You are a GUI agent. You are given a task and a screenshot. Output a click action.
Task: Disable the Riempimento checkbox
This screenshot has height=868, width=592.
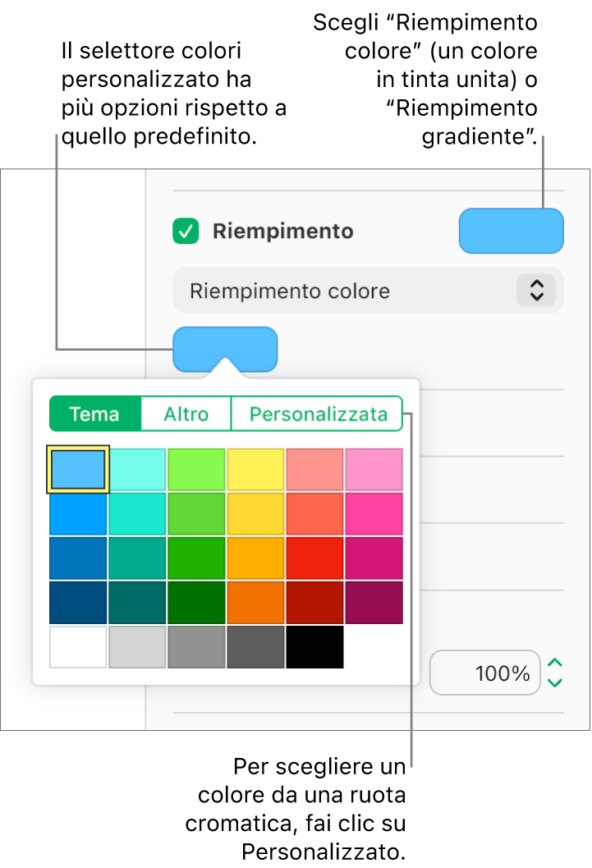point(186,231)
